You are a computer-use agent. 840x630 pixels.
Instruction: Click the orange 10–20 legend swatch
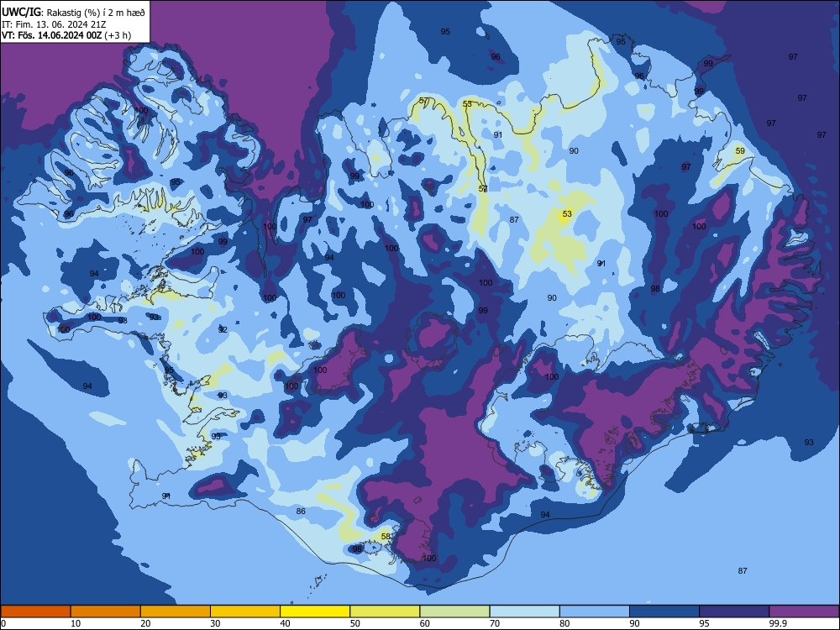coord(106,612)
